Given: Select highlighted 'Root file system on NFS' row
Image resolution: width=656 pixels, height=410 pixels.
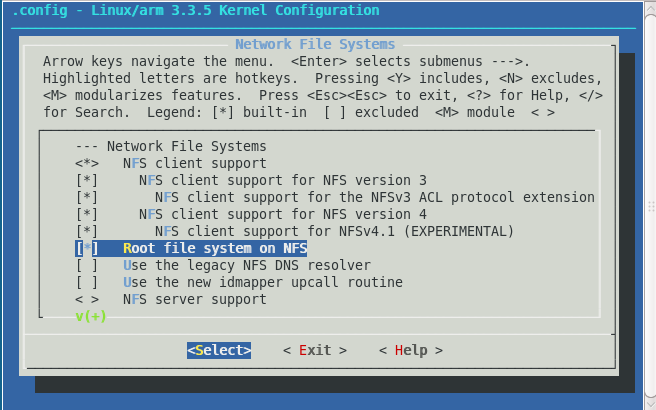Looking at the screenshot, I should [x=191, y=249].
